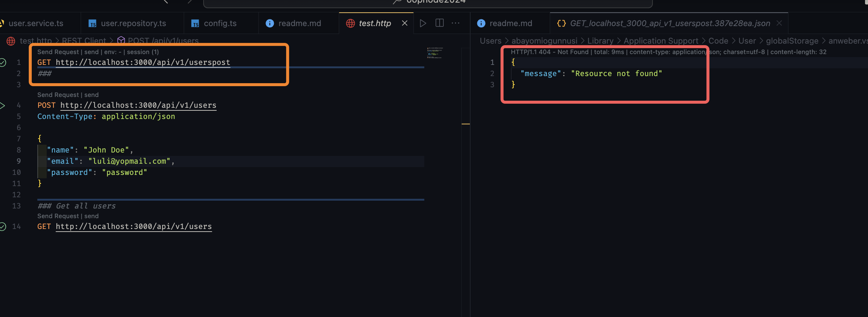Click the globalStorage breadcrumb
Screen dimensions: 868x317
point(792,41)
